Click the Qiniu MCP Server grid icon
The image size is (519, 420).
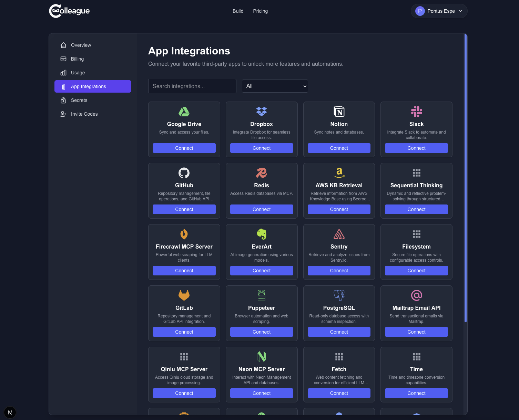[x=184, y=357]
